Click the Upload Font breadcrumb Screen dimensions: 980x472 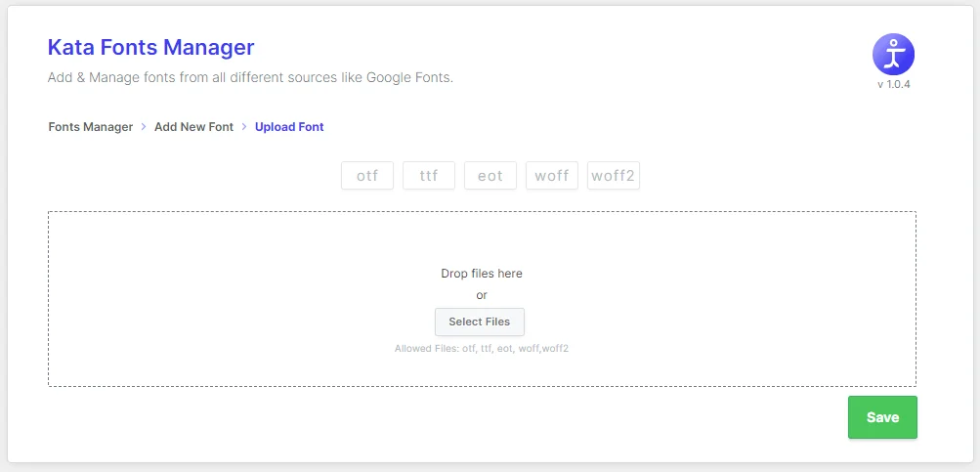pyautogui.click(x=289, y=127)
